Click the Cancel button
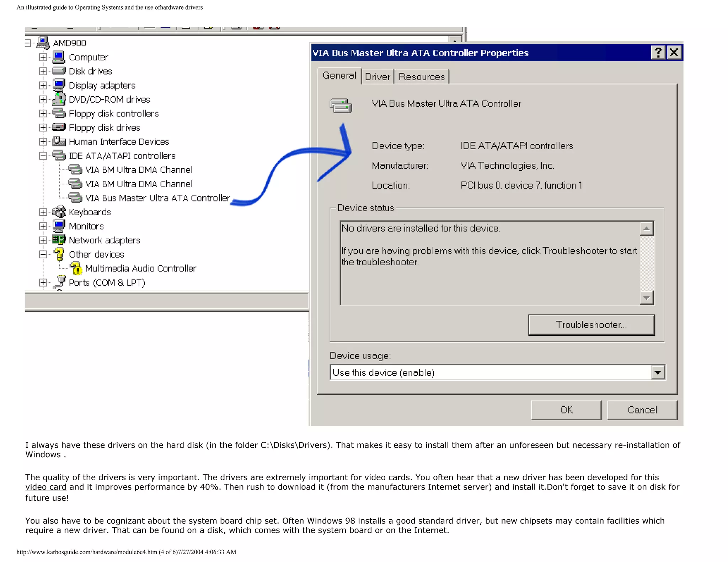Image resolution: width=728 pixels, height=562 pixels. [x=642, y=410]
